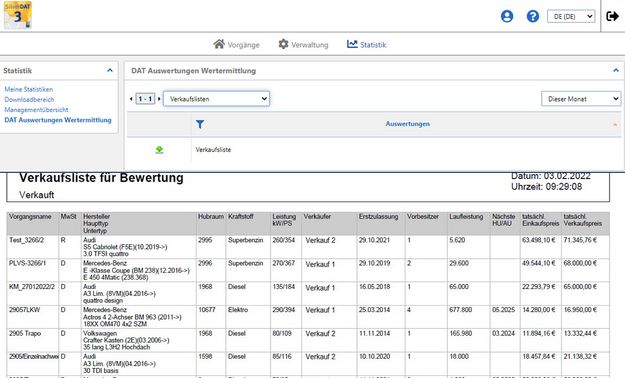The height and width of the screenshot is (378, 625).
Task: Download the Verkaufsliste via green arrow icon
Action: 159,150
